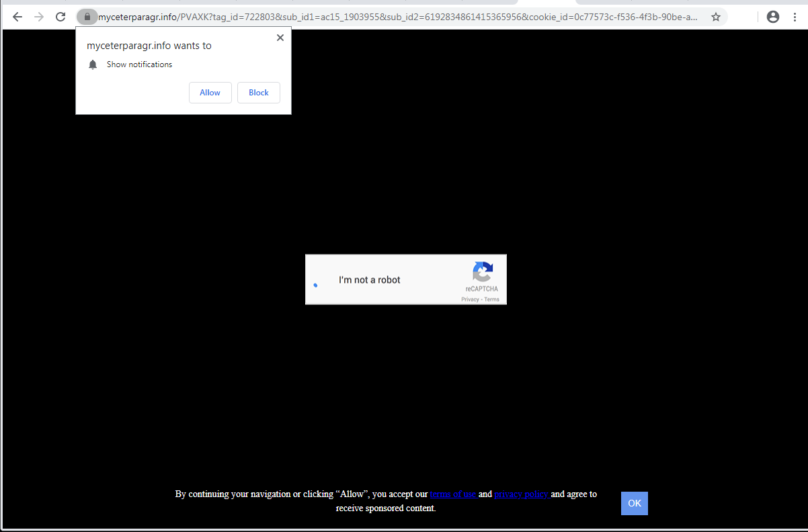
Task: Open the reCAPTCHA Terms link
Action: tap(491, 298)
